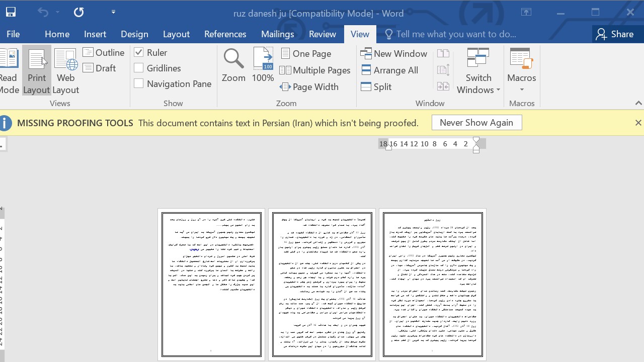Screen dimensions: 644x362
Task: Click the middle page of the document
Action: pyautogui.click(x=322, y=285)
